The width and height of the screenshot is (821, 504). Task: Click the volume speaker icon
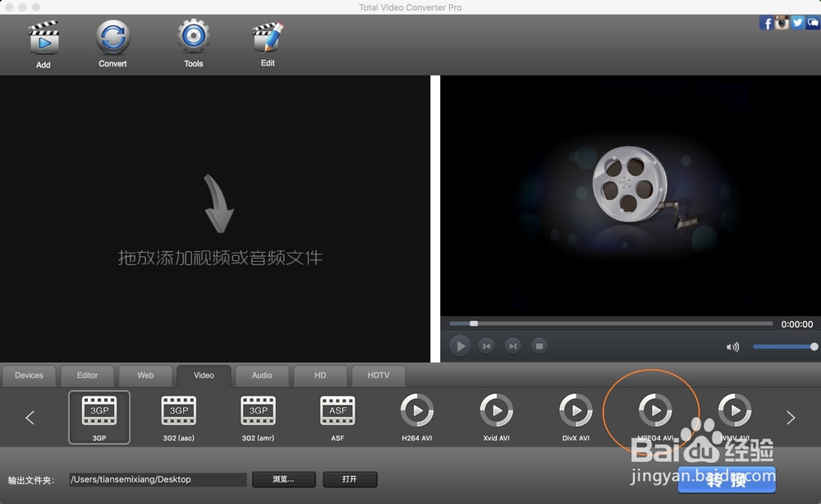(x=732, y=347)
